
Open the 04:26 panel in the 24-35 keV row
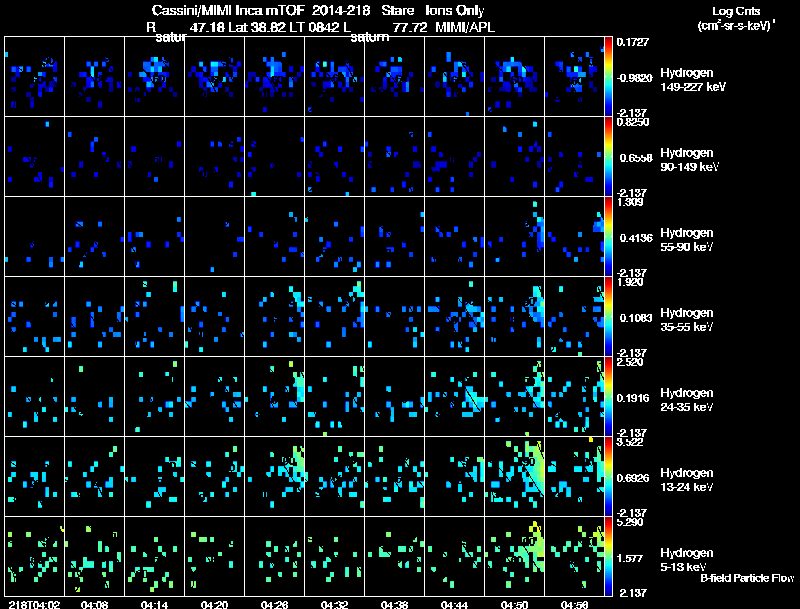(x=274, y=396)
